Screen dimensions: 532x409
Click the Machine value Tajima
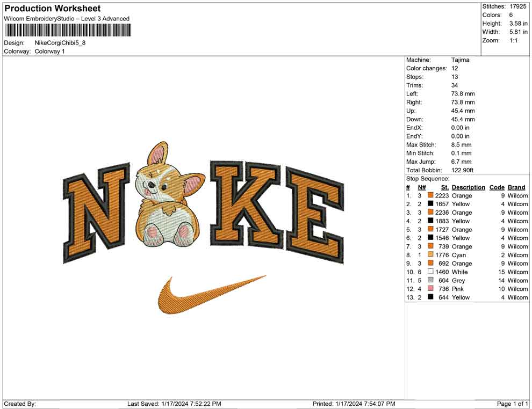pos(460,60)
